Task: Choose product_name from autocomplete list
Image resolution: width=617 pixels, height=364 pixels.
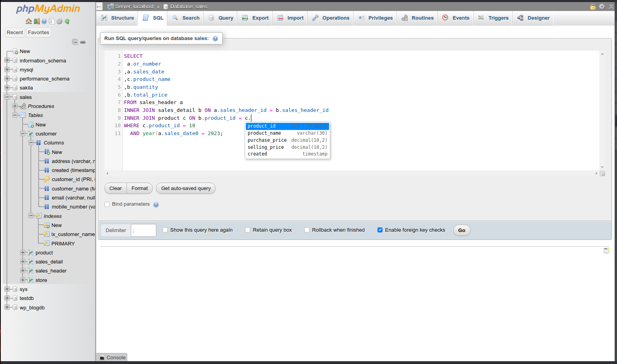Action: (x=287, y=133)
